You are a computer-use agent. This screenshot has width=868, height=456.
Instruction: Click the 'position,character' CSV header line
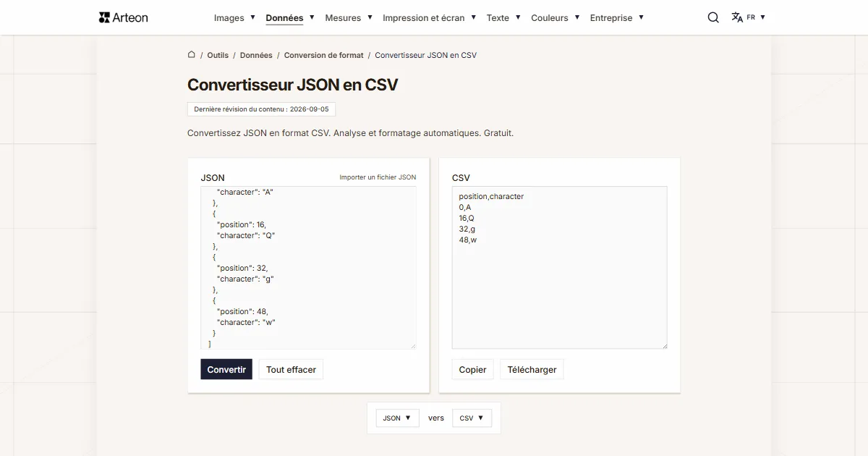coord(491,196)
